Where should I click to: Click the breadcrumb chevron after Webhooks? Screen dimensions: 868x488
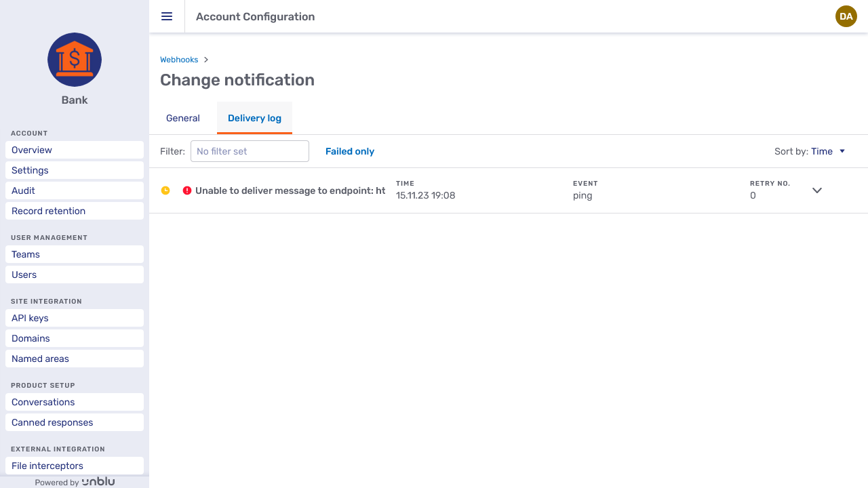point(206,60)
